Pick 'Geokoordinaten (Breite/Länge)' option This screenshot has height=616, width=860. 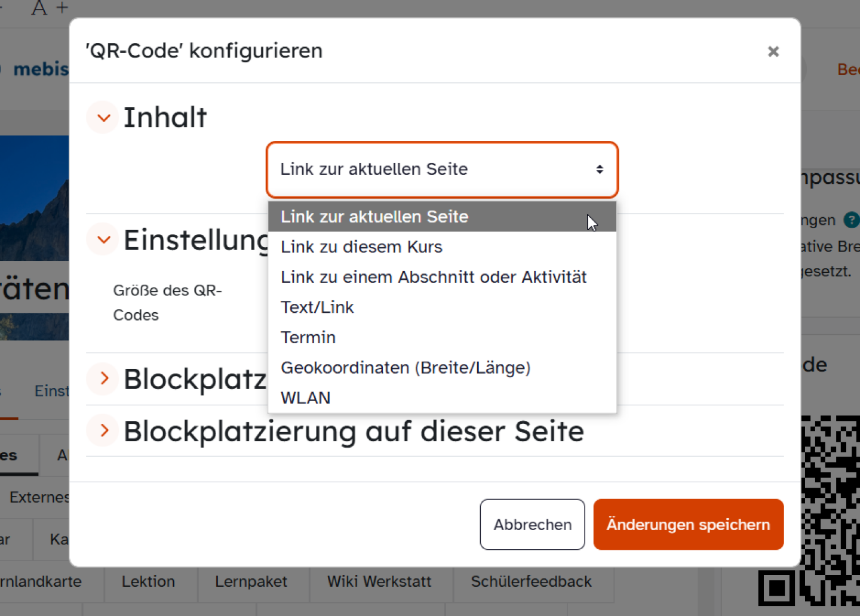[x=406, y=368]
